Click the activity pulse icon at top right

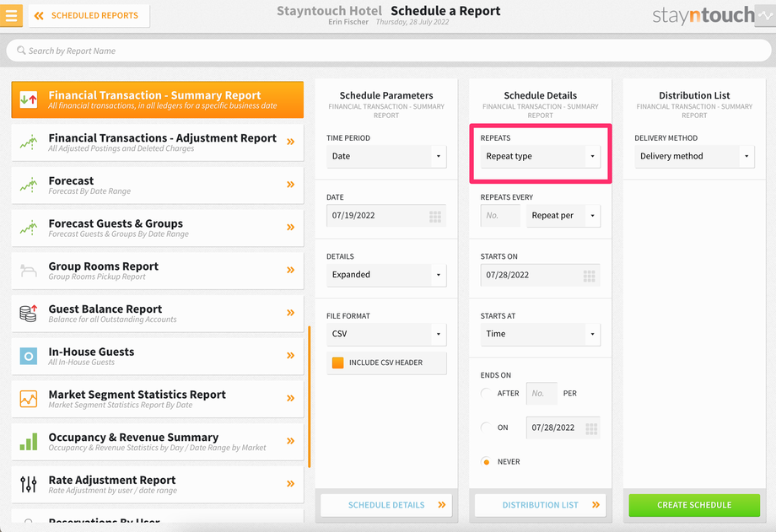(766, 16)
